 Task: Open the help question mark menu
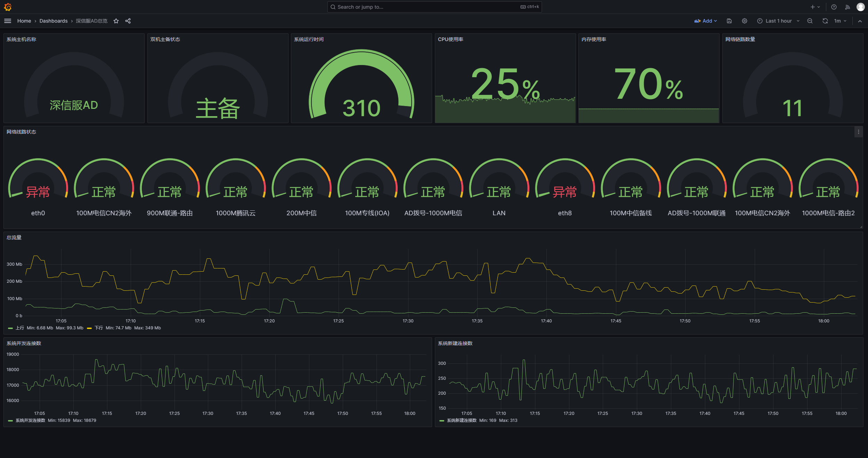(834, 7)
